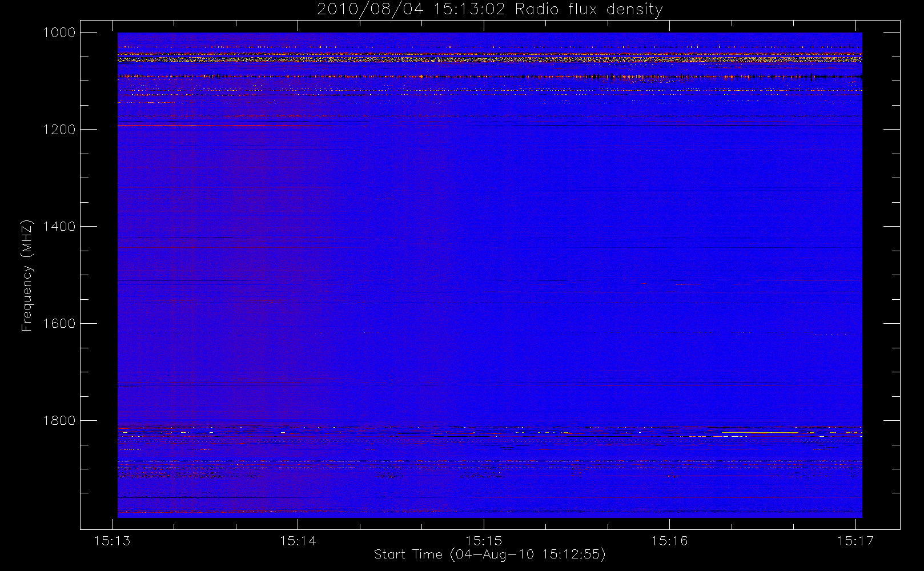Click the 1400 frequency tick label
The height and width of the screenshot is (571, 924).
60,227
